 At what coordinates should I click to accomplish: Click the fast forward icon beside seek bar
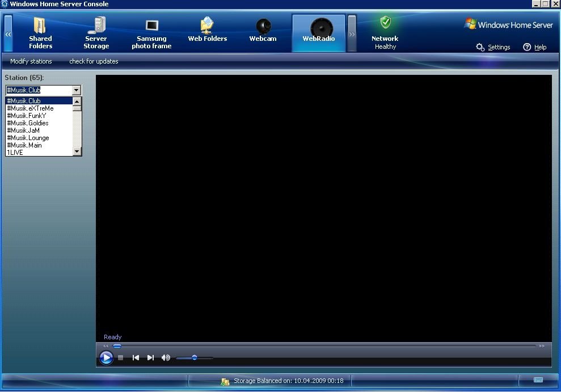tap(542, 346)
